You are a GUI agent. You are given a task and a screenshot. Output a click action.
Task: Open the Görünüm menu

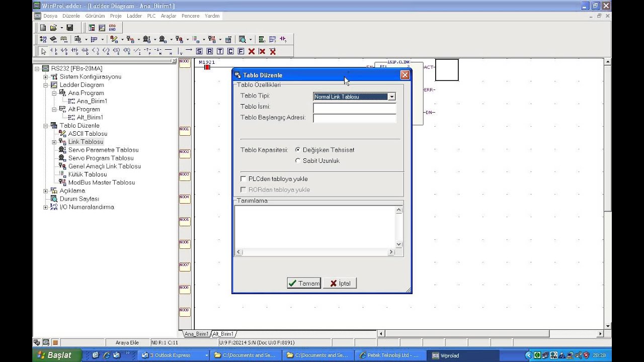pyautogui.click(x=95, y=16)
